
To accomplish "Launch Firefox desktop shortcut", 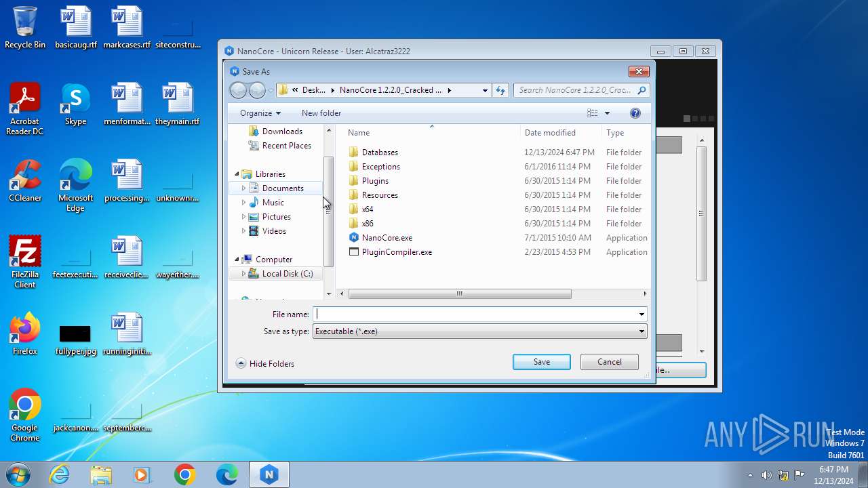I will (25, 333).
